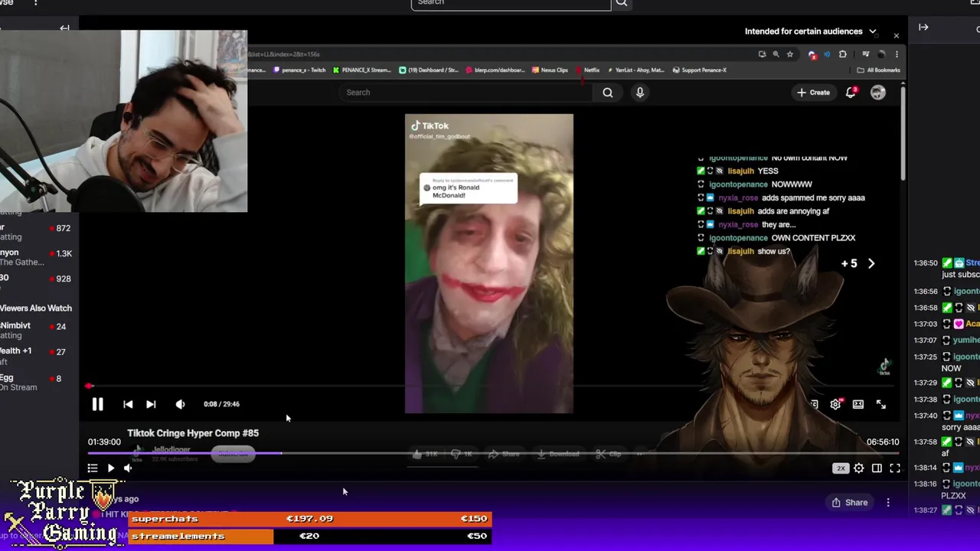Skip to next video in YouTube player
Image resolution: width=980 pixels, height=551 pixels.
pos(151,404)
